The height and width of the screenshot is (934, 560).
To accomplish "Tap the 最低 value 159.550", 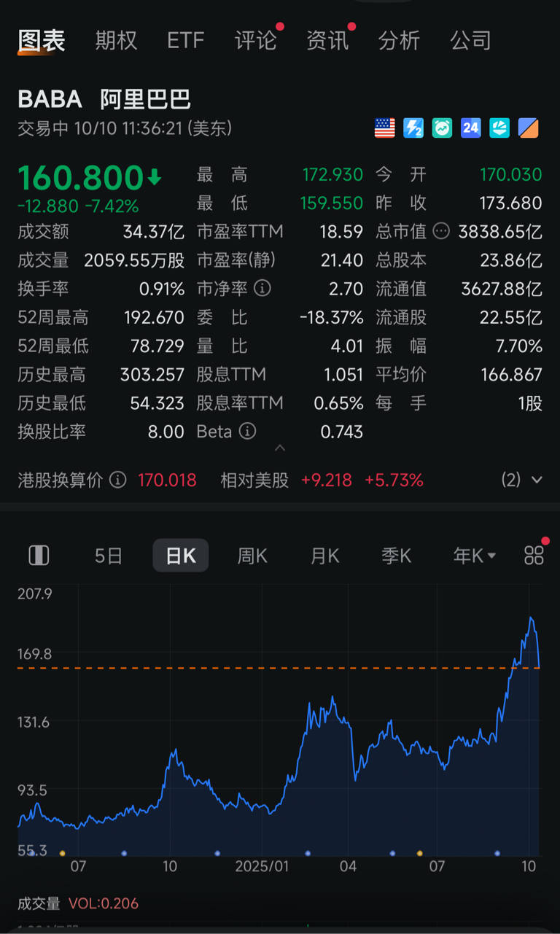I will (332, 203).
